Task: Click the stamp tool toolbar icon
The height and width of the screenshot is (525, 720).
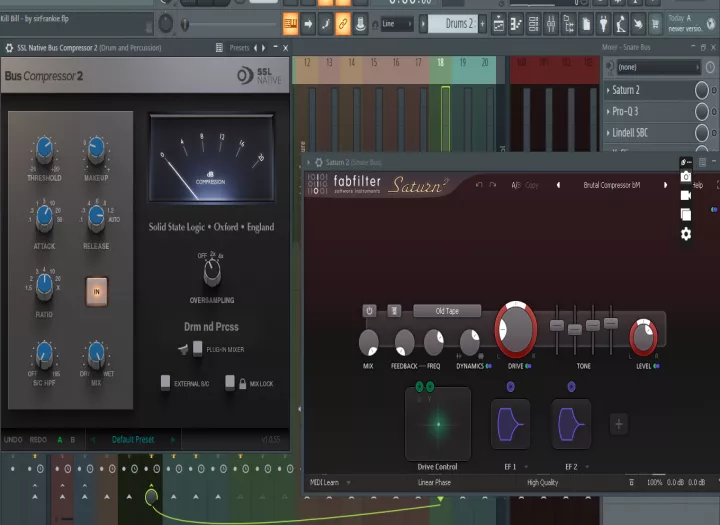Action: [360, 23]
